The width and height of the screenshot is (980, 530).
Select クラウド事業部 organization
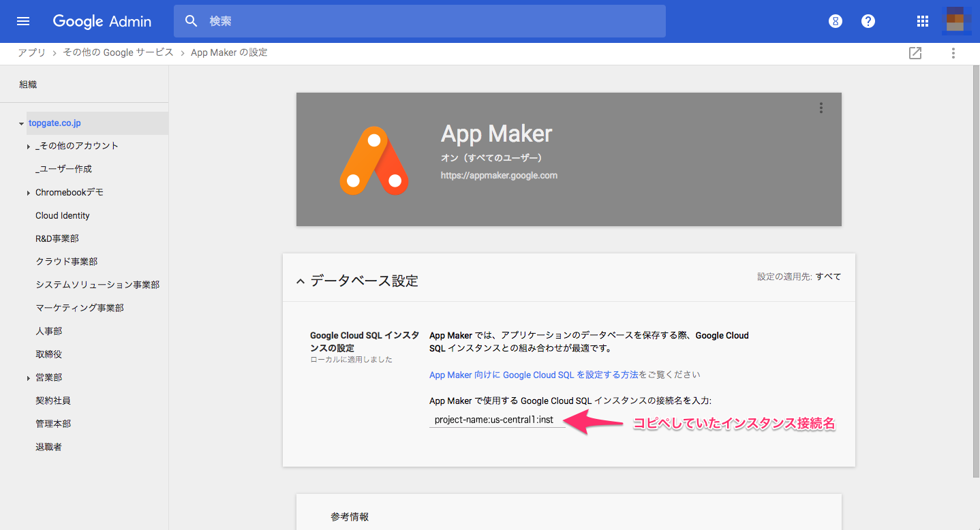[67, 262]
